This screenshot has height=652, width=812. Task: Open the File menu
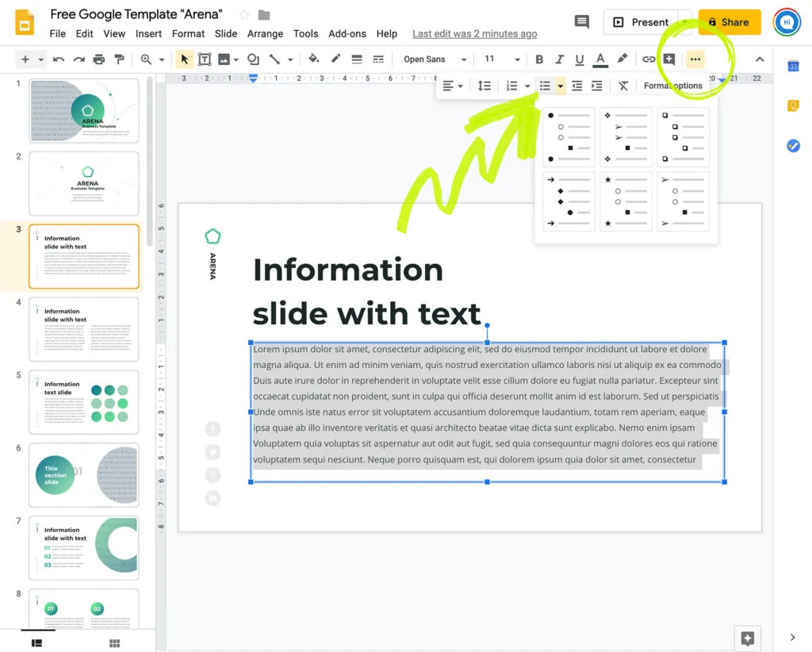coord(57,33)
